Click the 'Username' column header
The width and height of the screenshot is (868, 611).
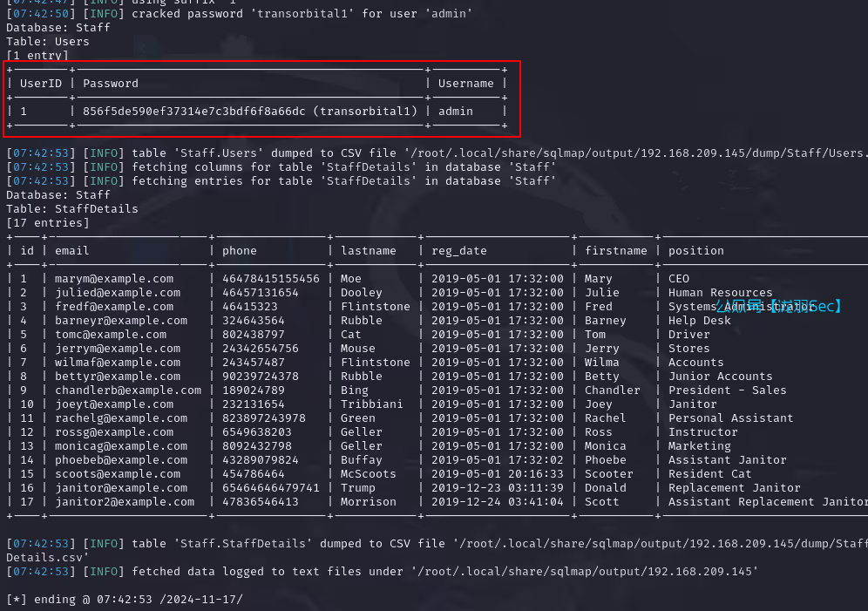click(465, 84)
